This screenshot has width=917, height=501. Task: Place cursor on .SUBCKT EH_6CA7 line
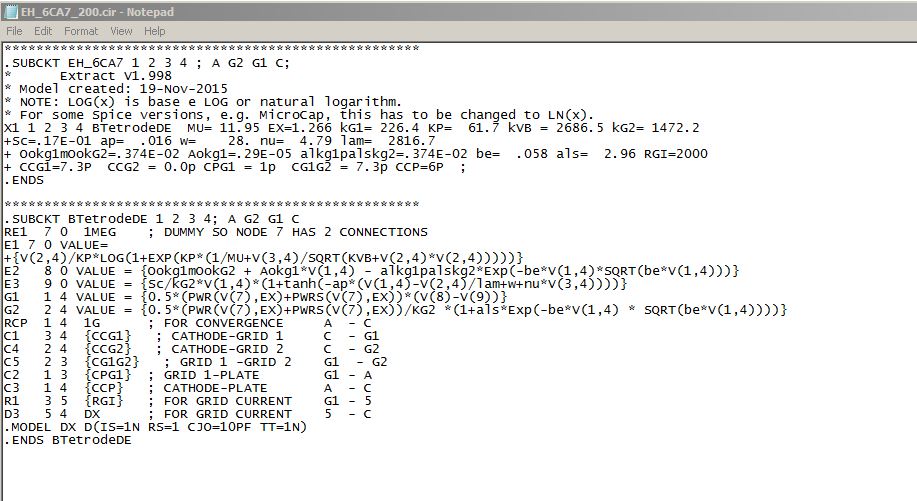pos(147,63)
